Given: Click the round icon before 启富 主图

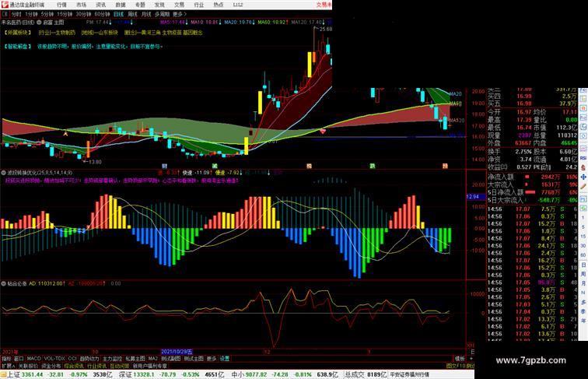Looking at the screenshot, I should pyautogui.click(x=39, y=23).
